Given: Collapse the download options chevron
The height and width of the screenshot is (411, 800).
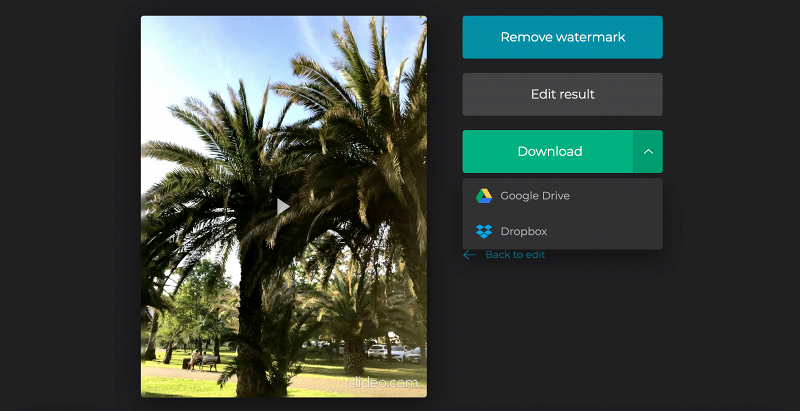Looking at the screenshot, I should coord(648,151).
